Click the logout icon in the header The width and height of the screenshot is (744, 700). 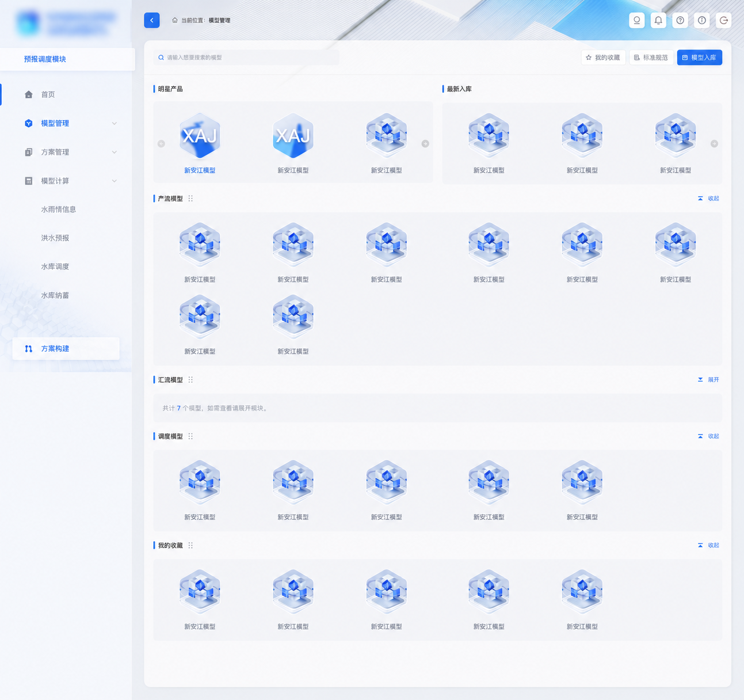(724, 20)
